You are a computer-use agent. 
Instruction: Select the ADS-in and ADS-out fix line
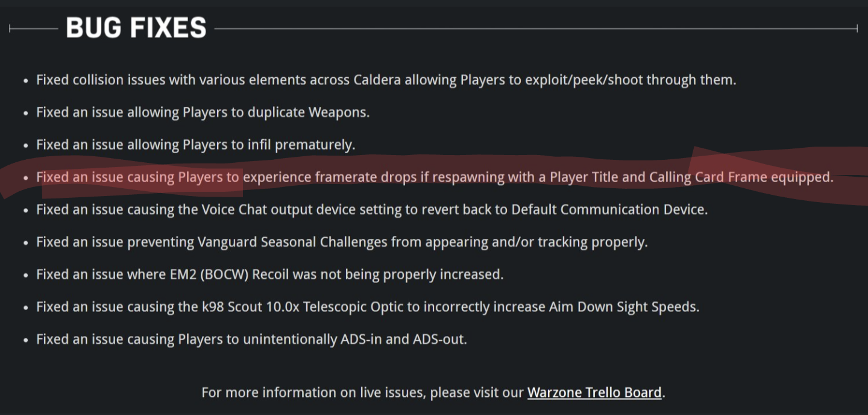(x=251, y=340)
